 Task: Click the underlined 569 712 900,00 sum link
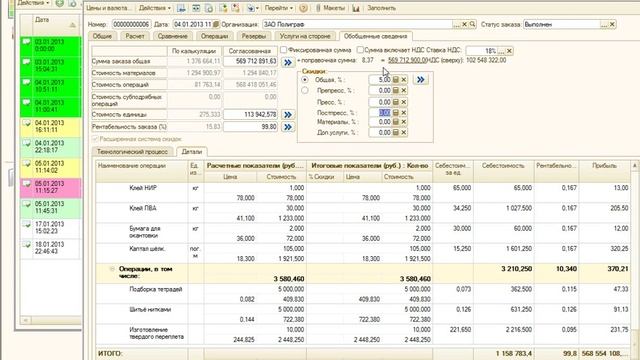point(407,60)
